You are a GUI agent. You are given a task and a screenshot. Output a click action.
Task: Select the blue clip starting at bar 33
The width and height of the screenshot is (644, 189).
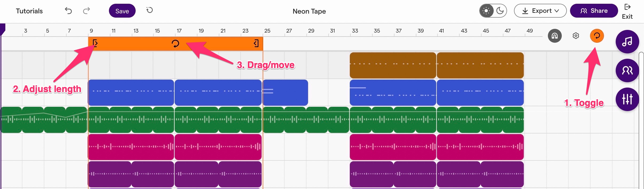coord(393,93)
